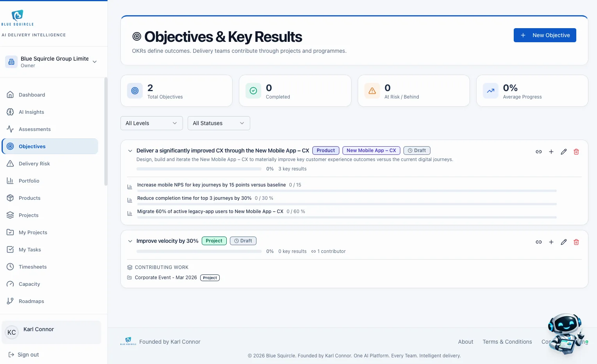Open the Terms & Conditions link

tap(507, 342)
